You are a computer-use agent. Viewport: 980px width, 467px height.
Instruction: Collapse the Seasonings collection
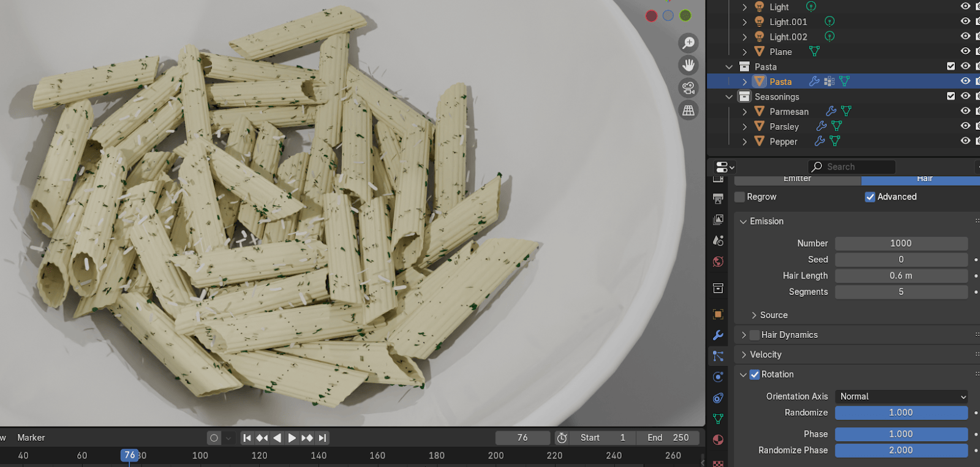pyautogui.click(x=729, y=97)
